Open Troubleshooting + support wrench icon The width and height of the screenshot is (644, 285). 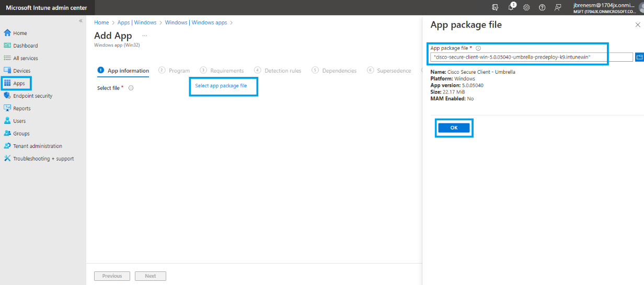click(7, 158)
